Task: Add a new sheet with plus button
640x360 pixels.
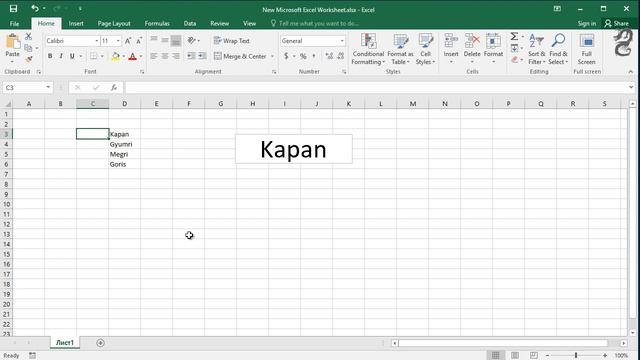Action: point(100,343)
